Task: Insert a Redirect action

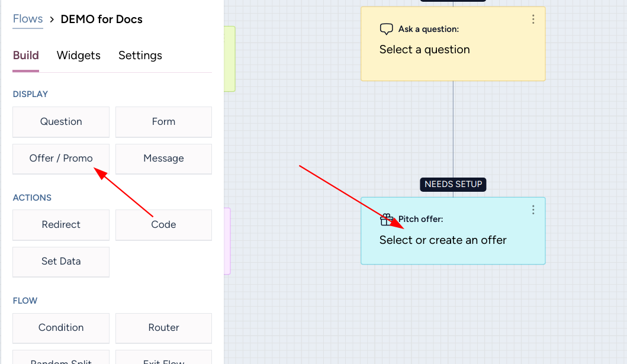Action: click(x=61, y=225)
